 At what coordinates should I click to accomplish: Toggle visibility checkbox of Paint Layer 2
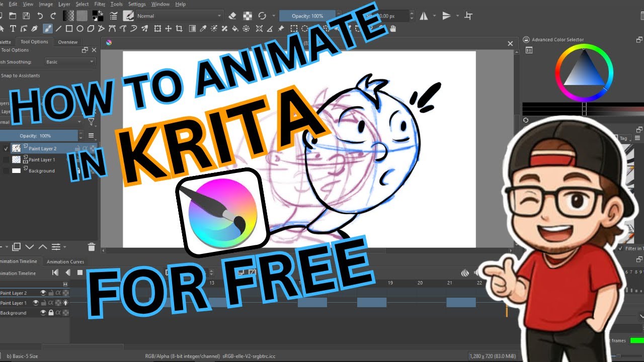6,148
